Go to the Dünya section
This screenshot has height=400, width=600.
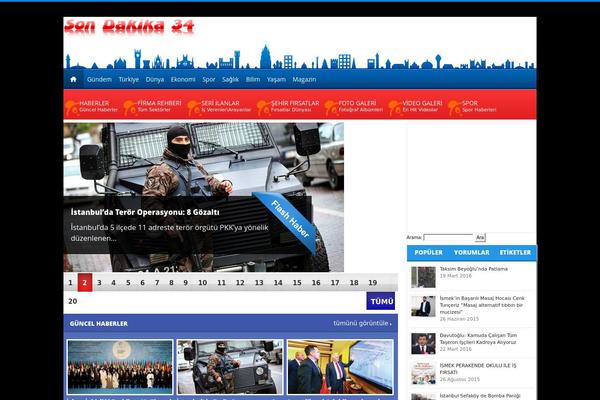click(155, 79)
